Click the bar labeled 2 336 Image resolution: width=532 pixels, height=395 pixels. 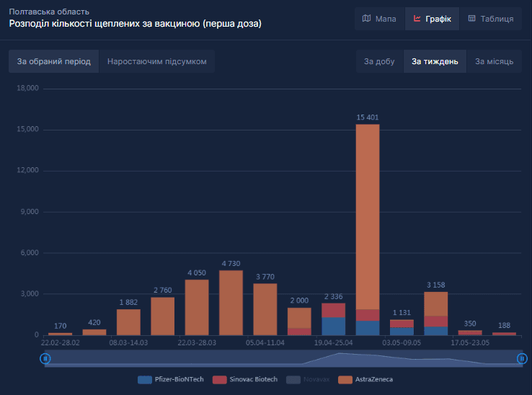coord(334,319)
